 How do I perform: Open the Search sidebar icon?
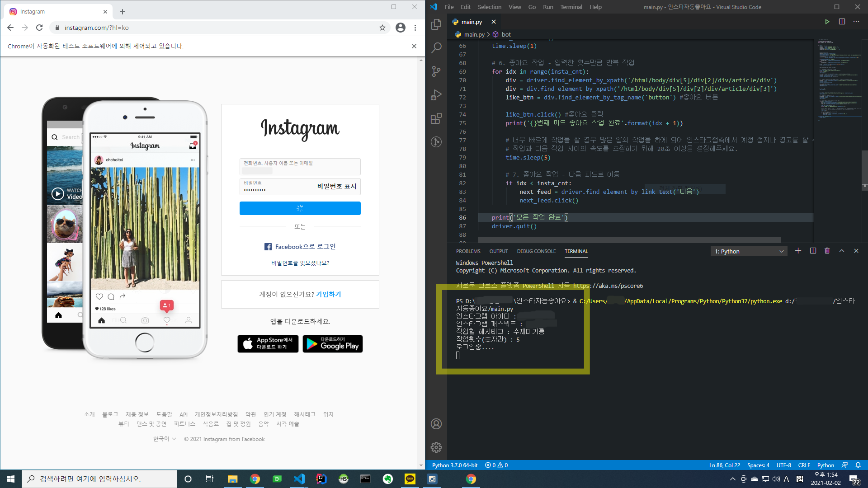click(436, 47)
